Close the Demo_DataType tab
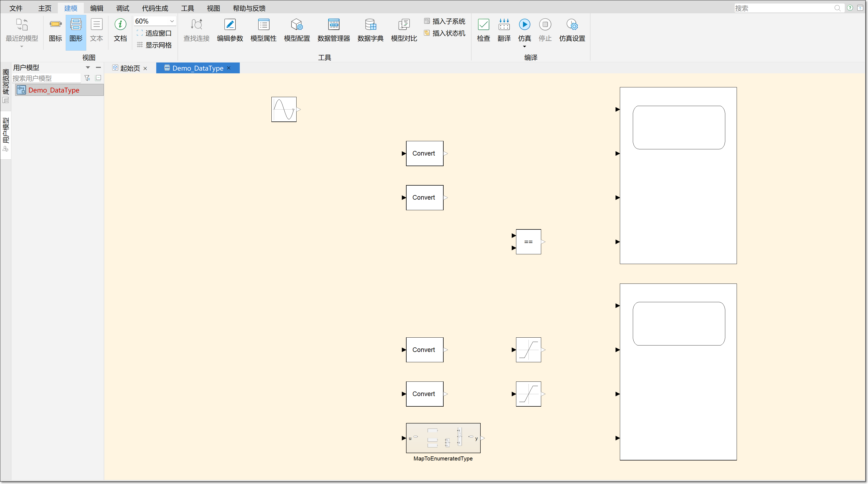Viewport: 868px width, 484px height. coord(229,68)
